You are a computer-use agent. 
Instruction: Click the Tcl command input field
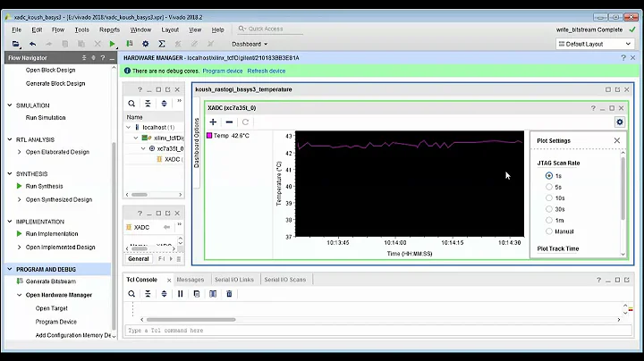click(x=377, y=331)
